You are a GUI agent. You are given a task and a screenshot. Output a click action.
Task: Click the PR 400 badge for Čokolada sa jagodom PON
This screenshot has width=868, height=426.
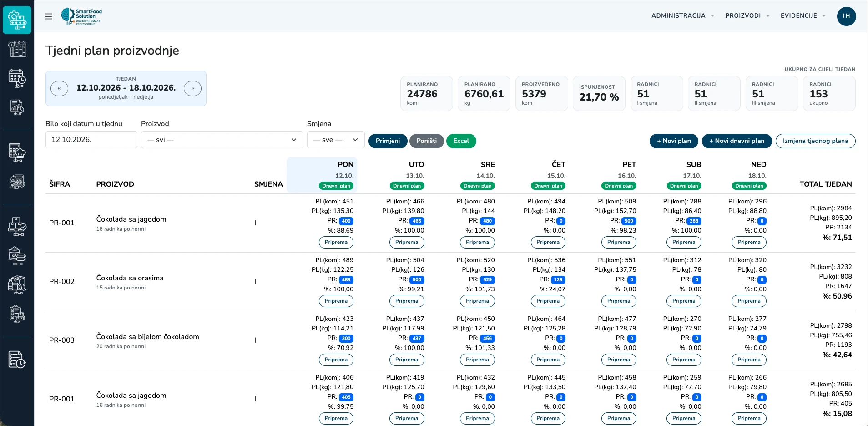(x=346, y=221)
